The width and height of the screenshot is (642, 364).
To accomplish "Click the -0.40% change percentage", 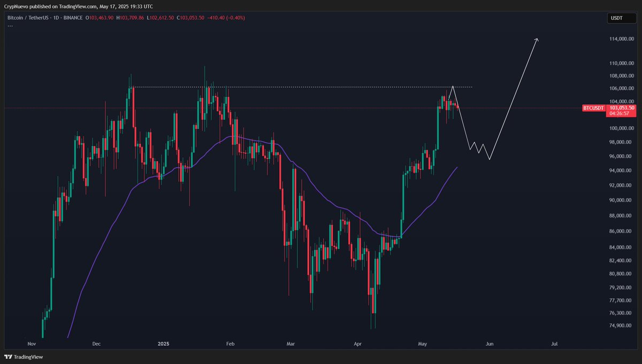I will click(233, 18).
